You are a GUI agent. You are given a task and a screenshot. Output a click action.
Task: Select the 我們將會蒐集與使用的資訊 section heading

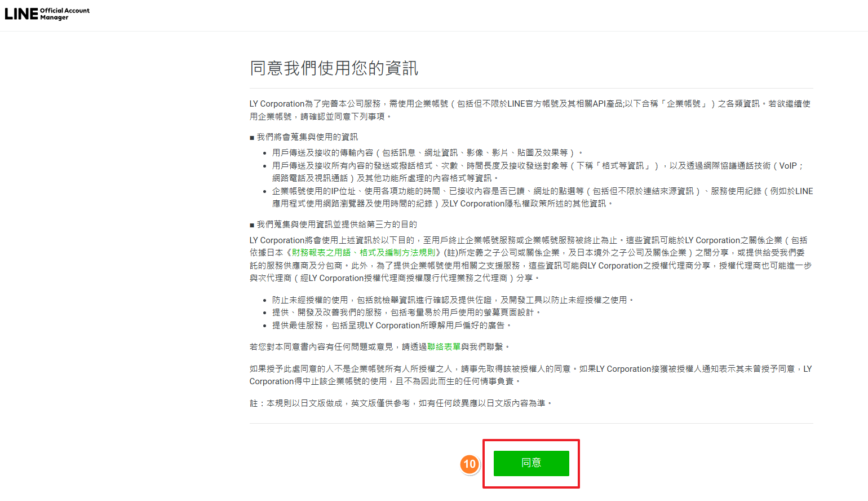[x=307, y=137]
